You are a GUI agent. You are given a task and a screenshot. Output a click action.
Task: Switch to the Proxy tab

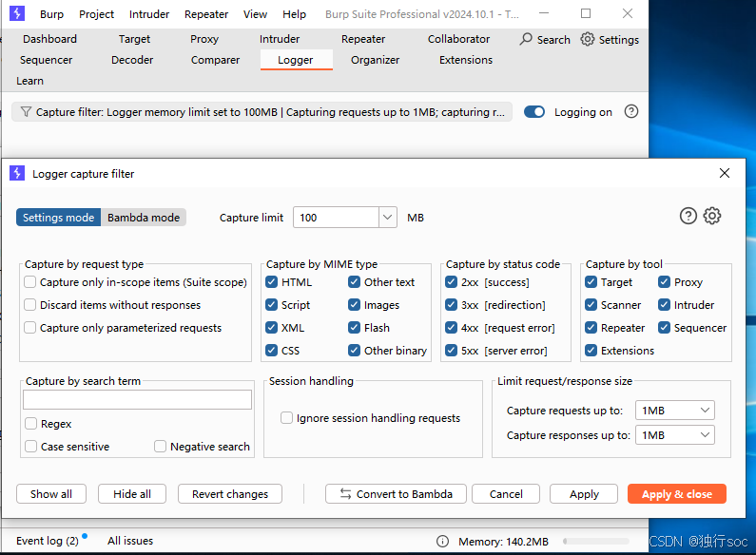click(204, 39)
